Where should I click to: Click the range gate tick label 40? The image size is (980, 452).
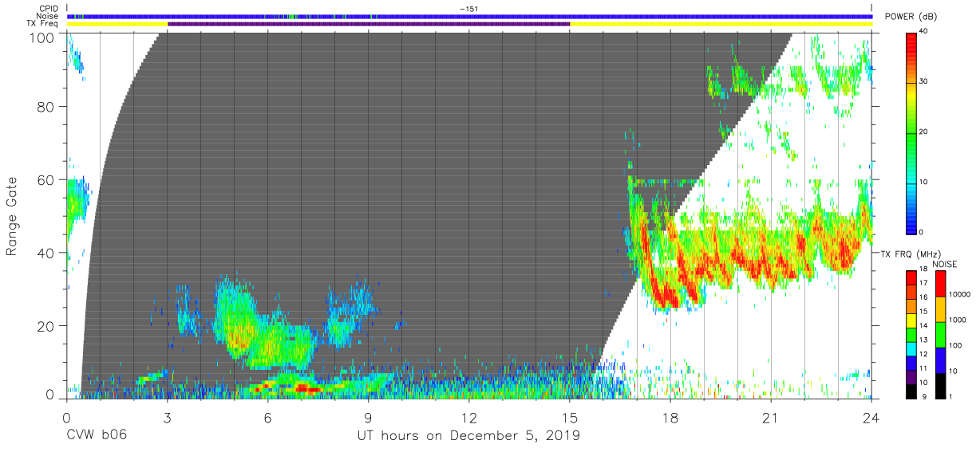46,253
